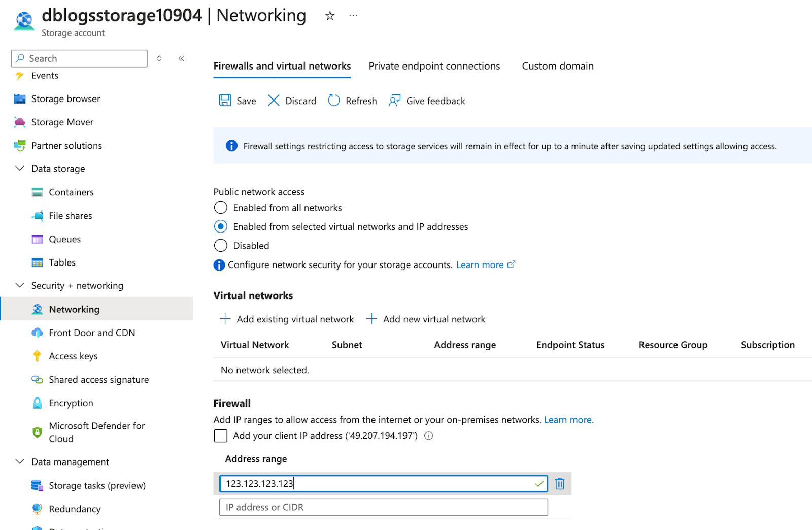Image resolution: width=812 pixels, height=530 pixels.
Task: Collapse the Data management section
Action: [x=20, y=461]
